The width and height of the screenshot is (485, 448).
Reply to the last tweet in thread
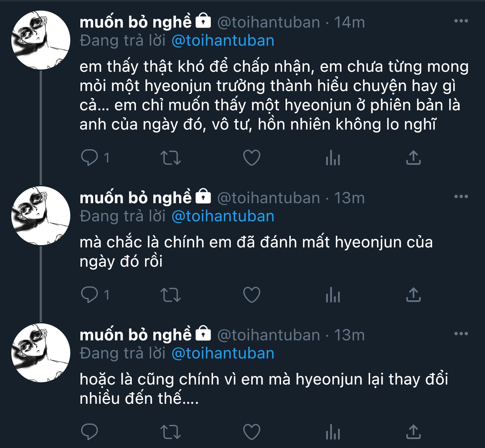90,432
